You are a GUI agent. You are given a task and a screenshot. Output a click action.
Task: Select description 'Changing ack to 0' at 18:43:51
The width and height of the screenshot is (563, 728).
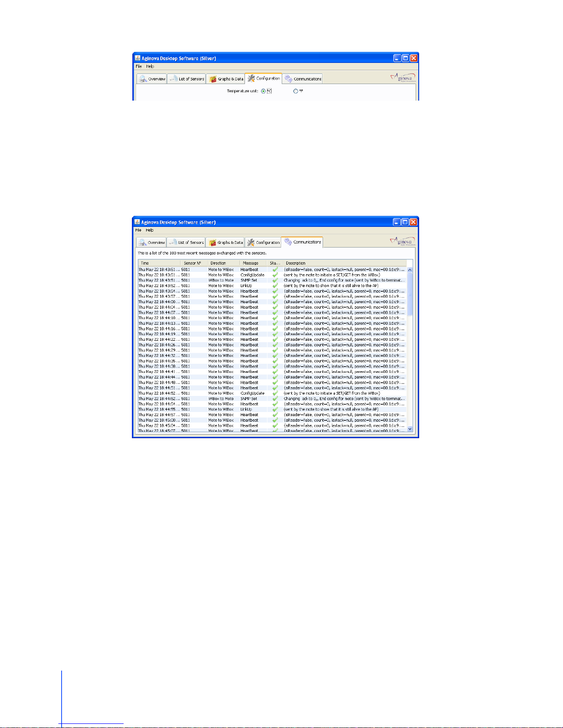pyautogui.click(x=344, y=280)
